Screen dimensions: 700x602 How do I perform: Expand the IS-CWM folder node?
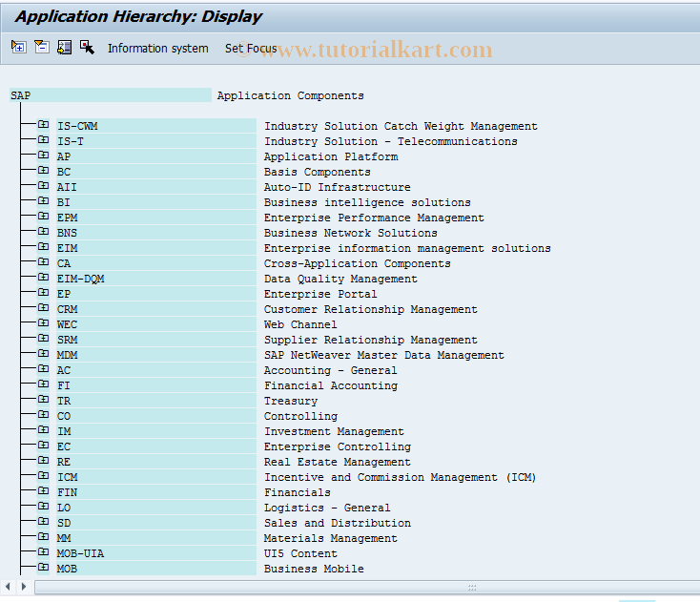(x=43, y=125)
